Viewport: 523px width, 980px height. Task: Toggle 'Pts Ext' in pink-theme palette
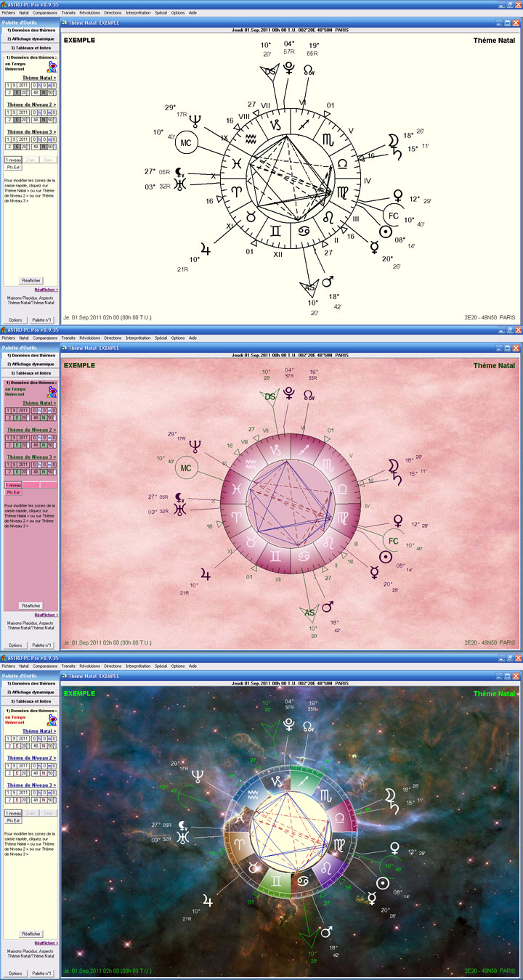(x=13, y=492)
